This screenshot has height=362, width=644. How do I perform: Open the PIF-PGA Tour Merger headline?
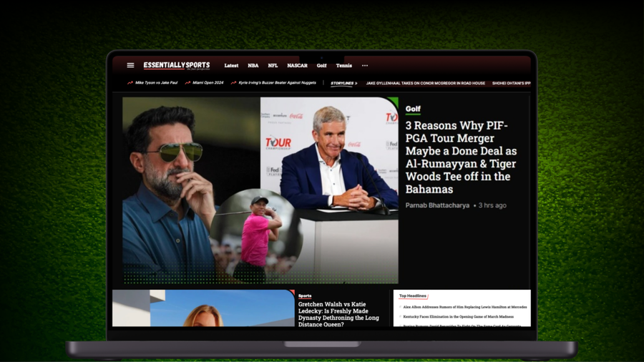tap(461, 157)
